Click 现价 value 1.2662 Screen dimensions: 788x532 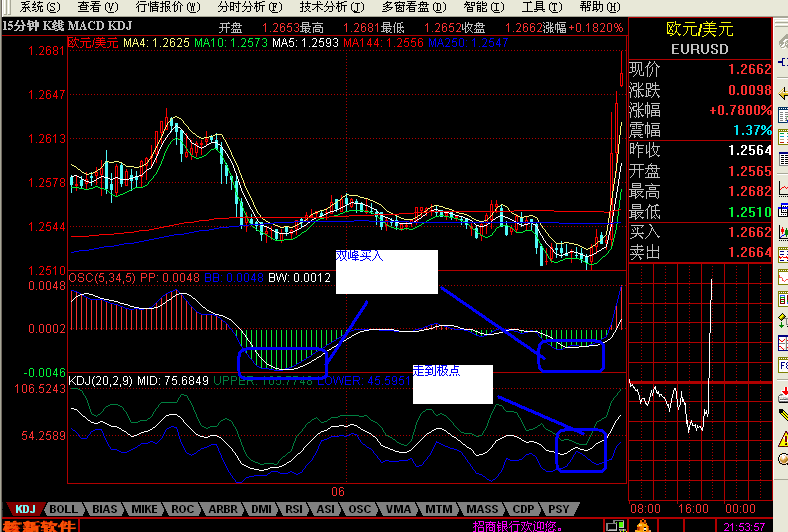(x=749, y=69)
